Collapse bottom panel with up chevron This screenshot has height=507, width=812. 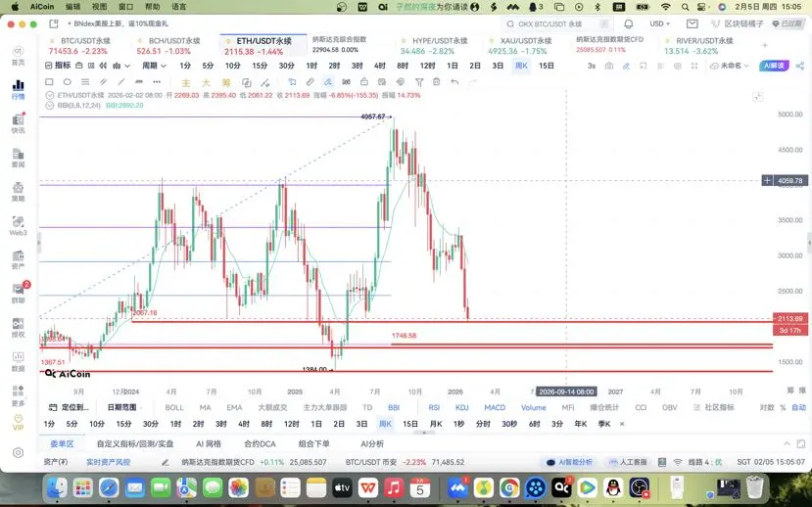(787, 444)
